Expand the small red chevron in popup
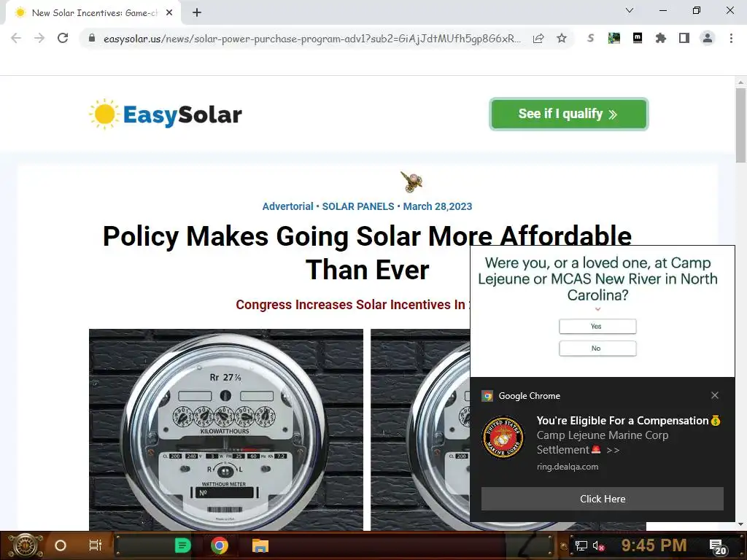Viewport: 747px width, 560px height. 598,309
